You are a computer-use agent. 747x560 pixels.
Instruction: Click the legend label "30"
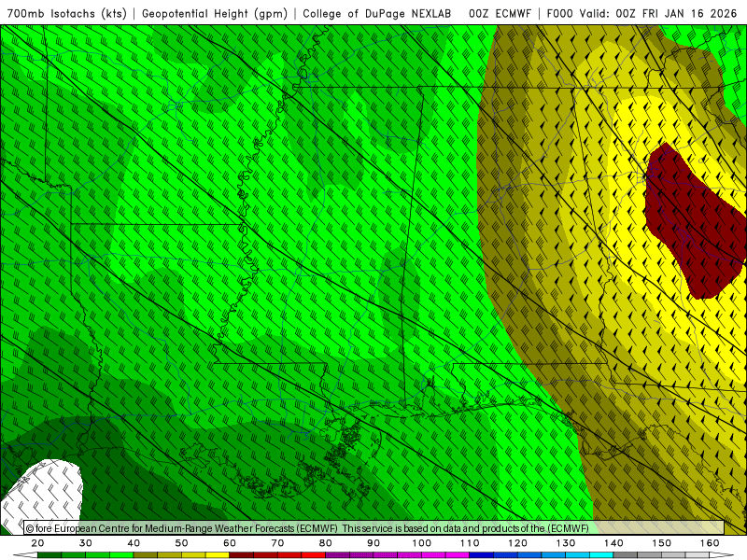(86, 543)
